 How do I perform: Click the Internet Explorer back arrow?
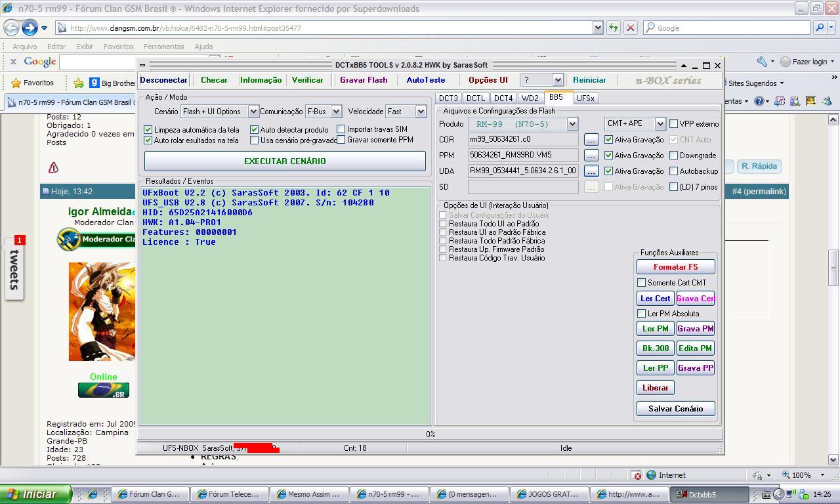click(11, 28)
